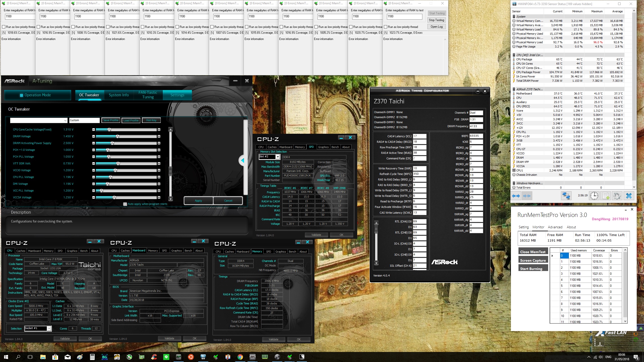Open Operation Mode in A-Tuning
This screenshot has width=644, height=362.
point(38,95)
